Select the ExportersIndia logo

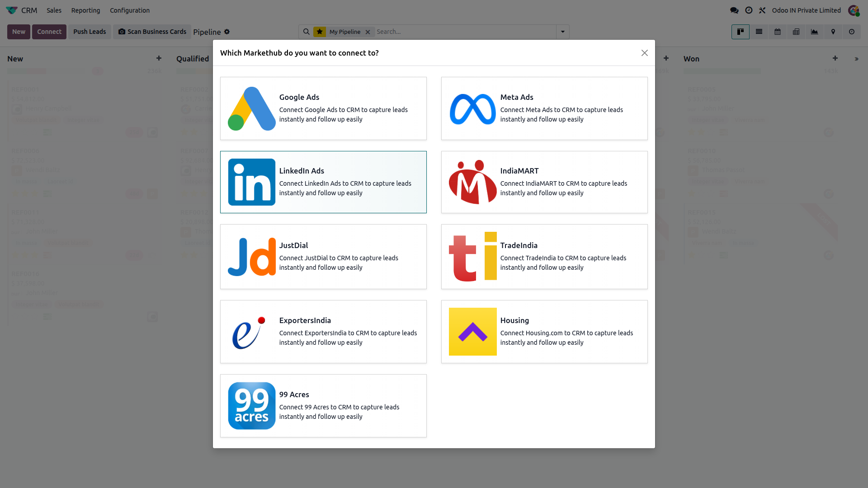coord(249,333)
